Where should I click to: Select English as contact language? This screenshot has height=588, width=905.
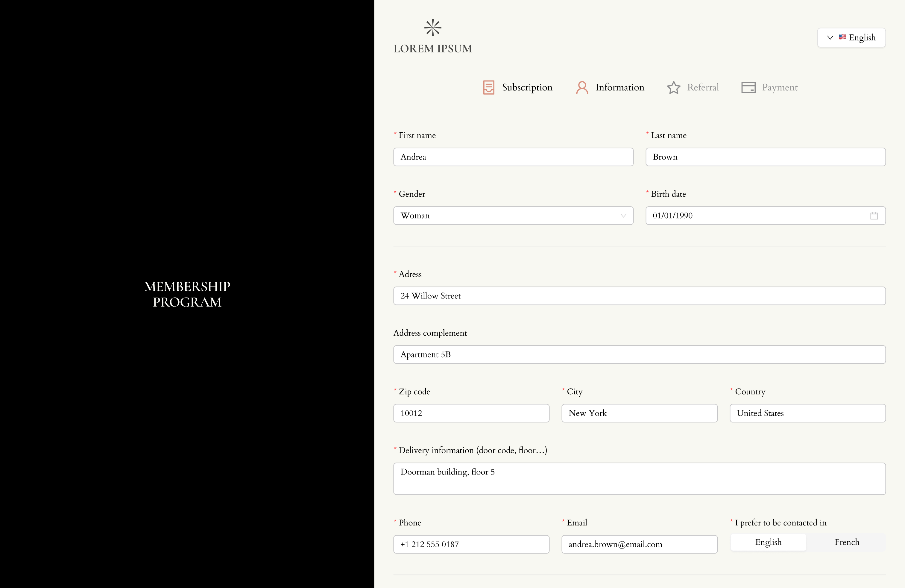tap(768, 542)
